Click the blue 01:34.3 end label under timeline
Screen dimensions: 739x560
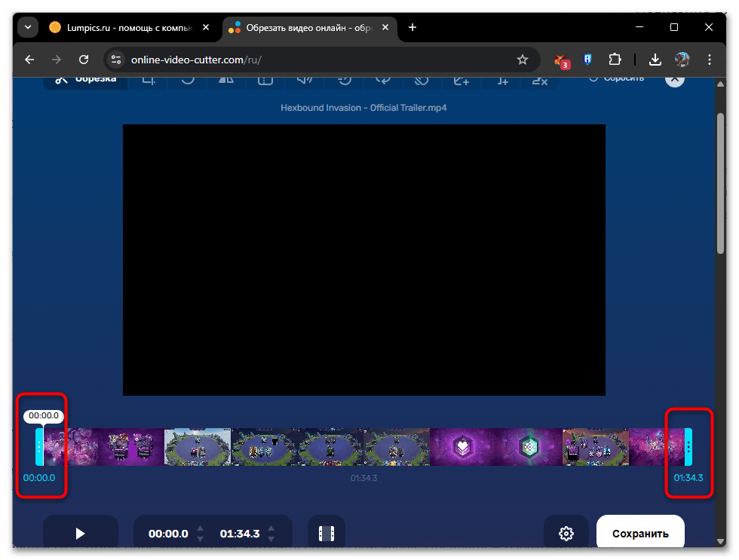coord(688,478)
